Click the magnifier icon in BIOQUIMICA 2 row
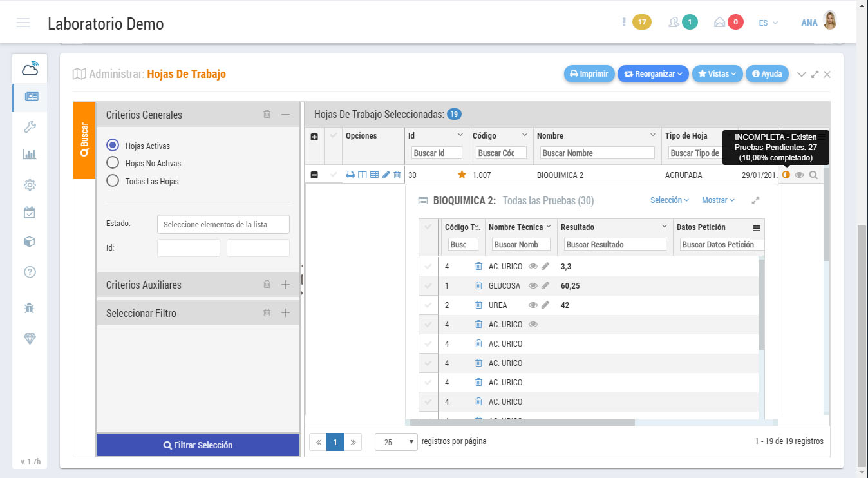This screenshot has width=868, height=478. click(x=813, y=175)
